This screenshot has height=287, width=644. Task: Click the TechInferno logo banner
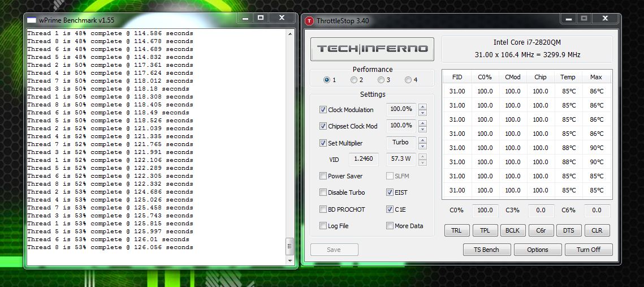tap(372, 49)
